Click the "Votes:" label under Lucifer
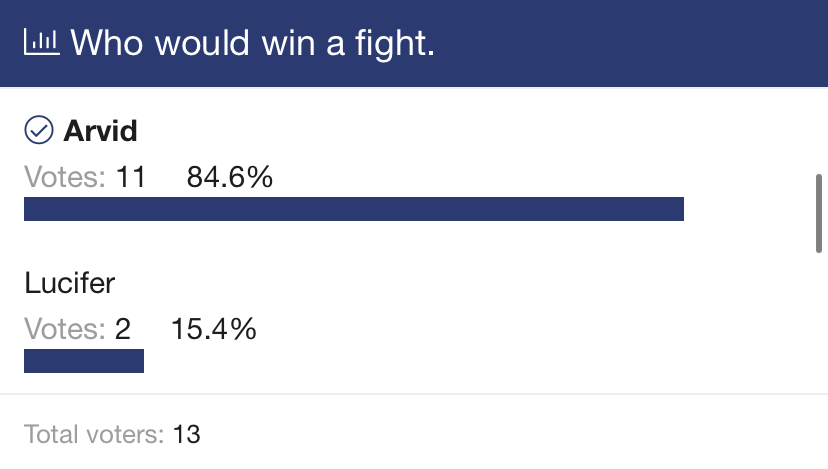Image resolution: width=828 pixels, height=469 pixels. [x=65, y=329]
